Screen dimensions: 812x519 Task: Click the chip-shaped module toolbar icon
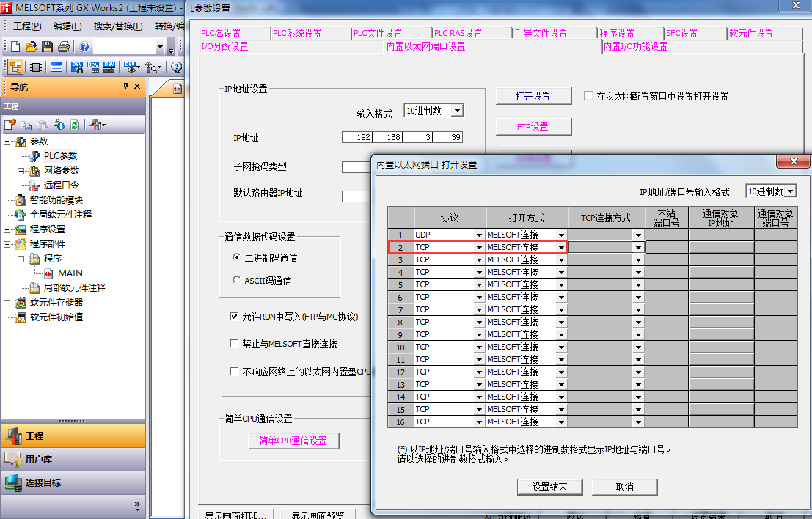pyautogui.click(x=36, y=67)
